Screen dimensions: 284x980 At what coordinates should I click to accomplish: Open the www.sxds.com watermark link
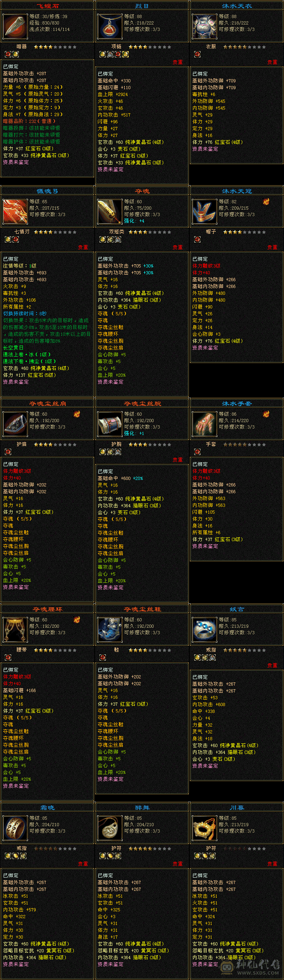tap(258, 973)
